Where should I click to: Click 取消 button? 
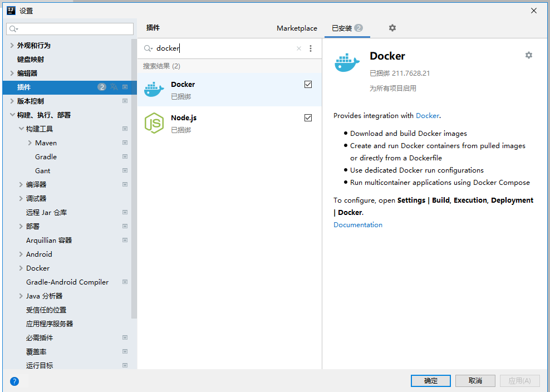coord(475,381)
